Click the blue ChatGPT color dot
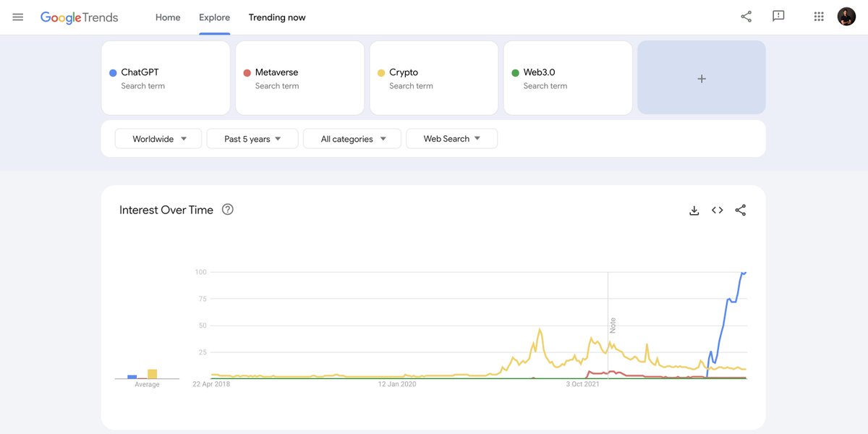Screen dimensions: 868x434 coord(113,72)
